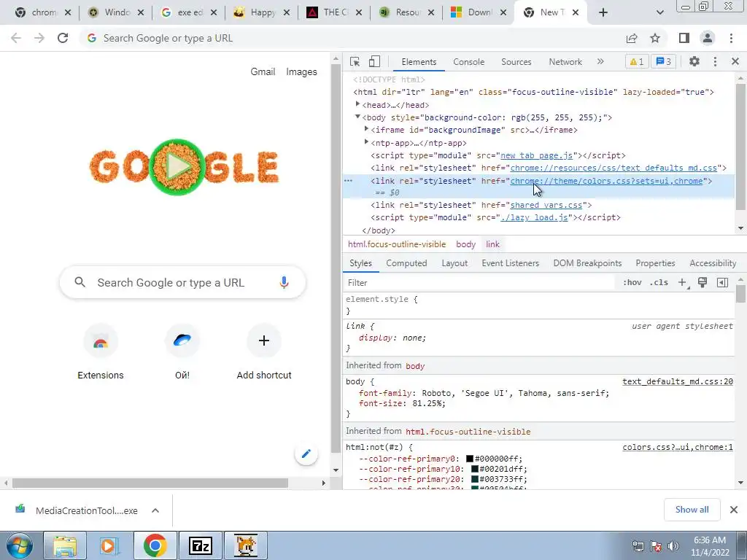
Task: Share this page icon in address bar
Action: [x=632, y=38]
